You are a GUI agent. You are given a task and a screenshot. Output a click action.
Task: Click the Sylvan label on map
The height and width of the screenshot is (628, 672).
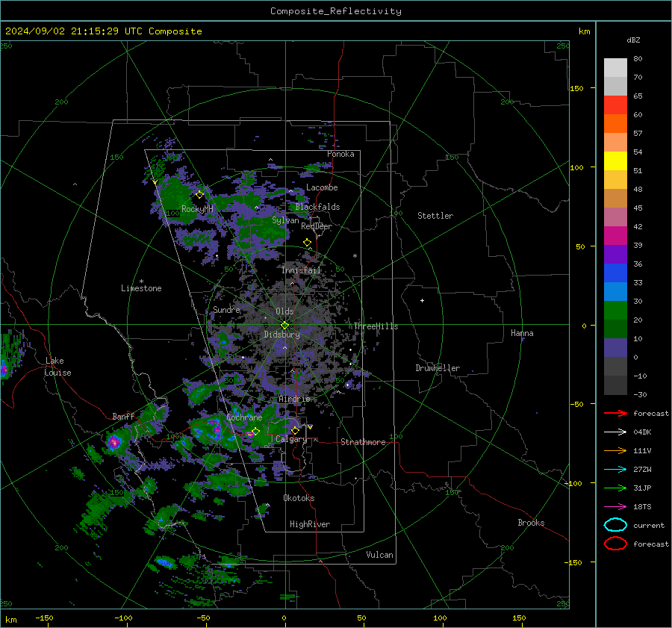coord(285,220)
